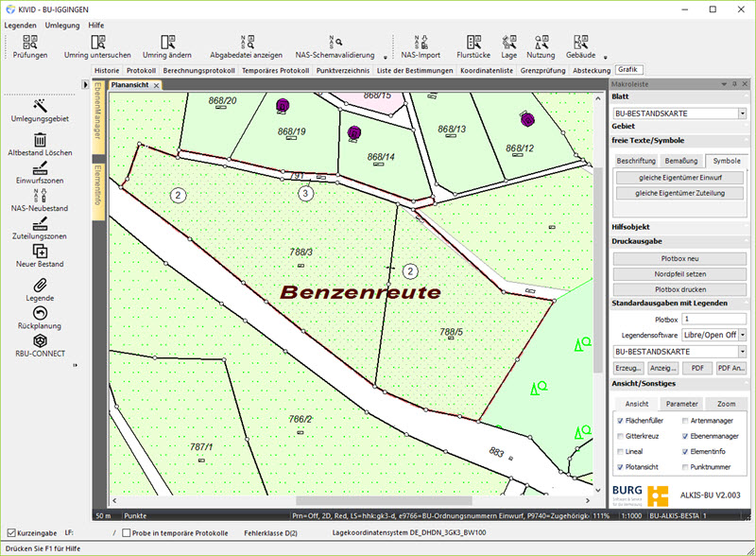Viewport: 756px width, 556px height.
Task: Toggle the Flächenfüller checkbox
Action: (x=620, y=420)
